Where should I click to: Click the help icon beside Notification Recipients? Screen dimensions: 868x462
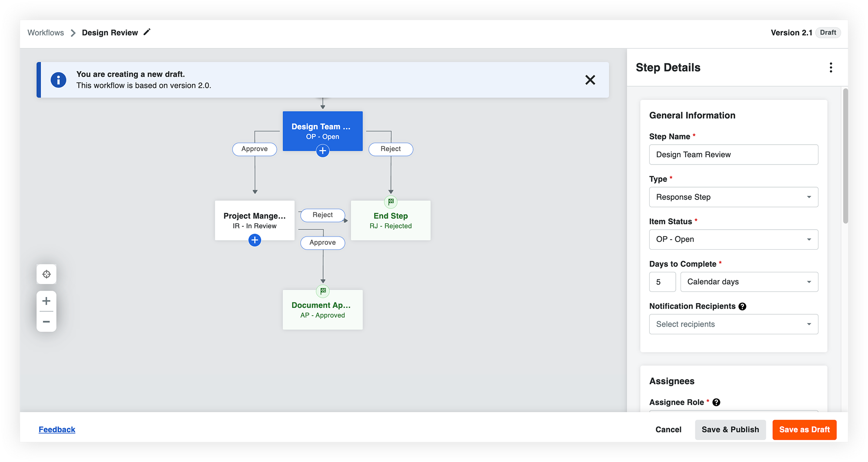(x=743, y=306)
